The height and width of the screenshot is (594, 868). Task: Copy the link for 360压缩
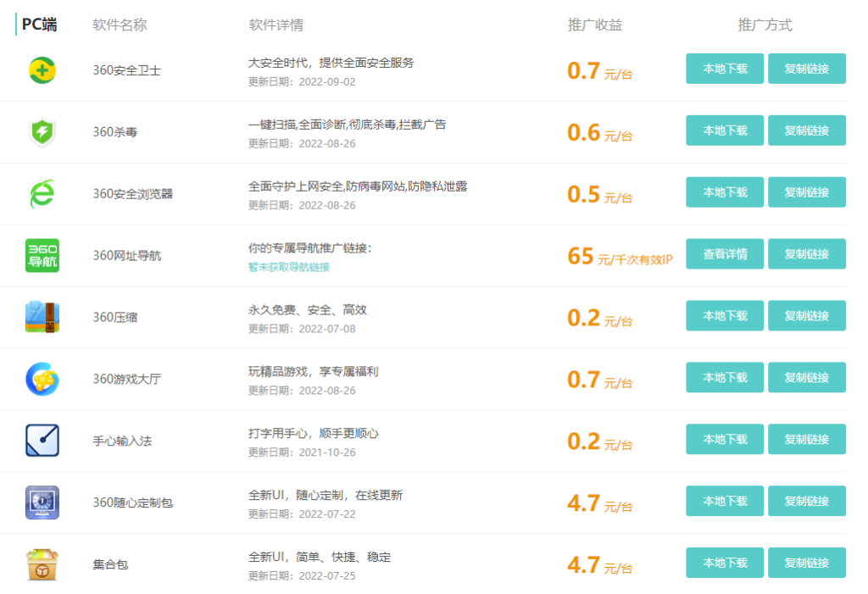pyautogui.click(x=807, y=315)
